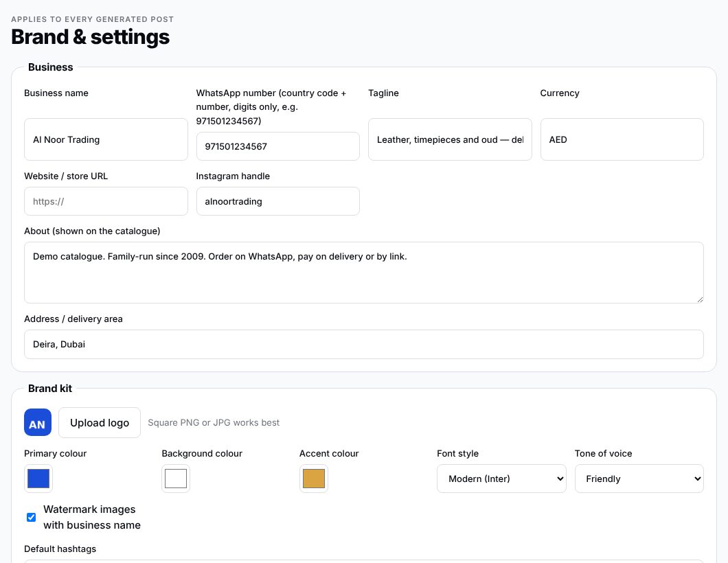The image size is (728, 563).
Task: Click the 'Primary colour' label
Action: coord(55,453)
